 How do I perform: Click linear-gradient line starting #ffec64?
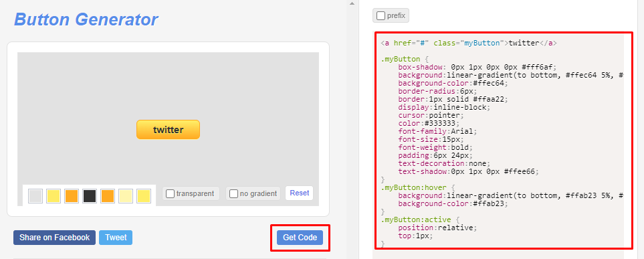(x=511, y=75)
